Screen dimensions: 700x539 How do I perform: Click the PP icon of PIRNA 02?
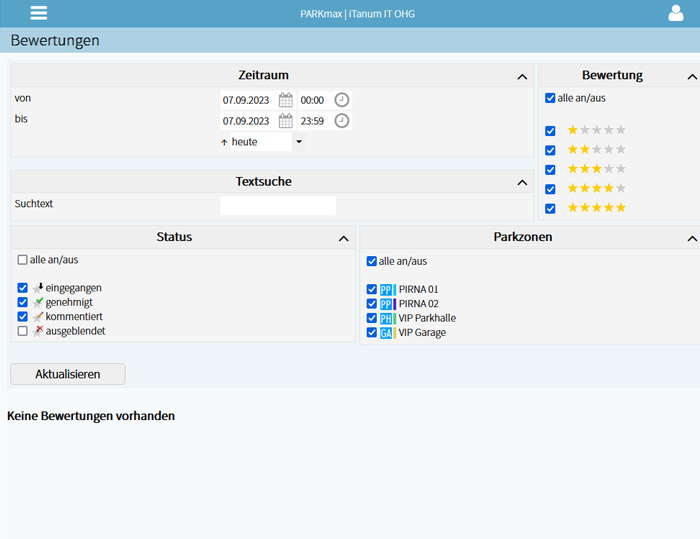click(x=388, y=304)
